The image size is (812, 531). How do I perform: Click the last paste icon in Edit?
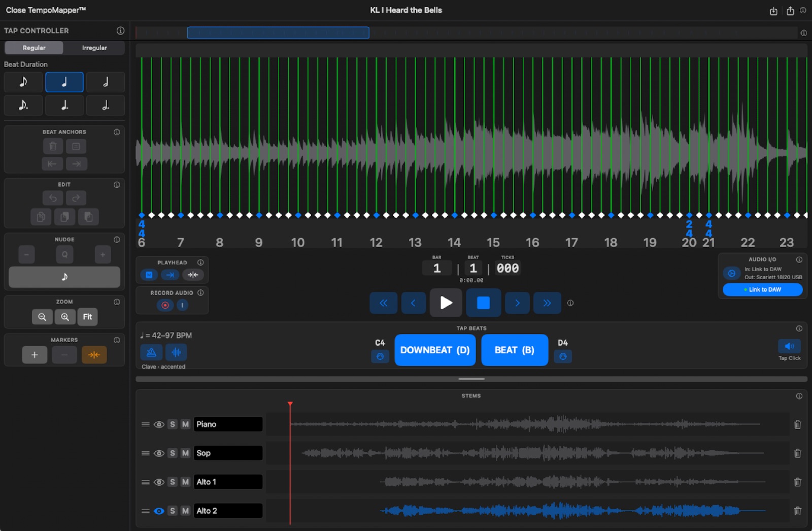(x=88, y=217)
